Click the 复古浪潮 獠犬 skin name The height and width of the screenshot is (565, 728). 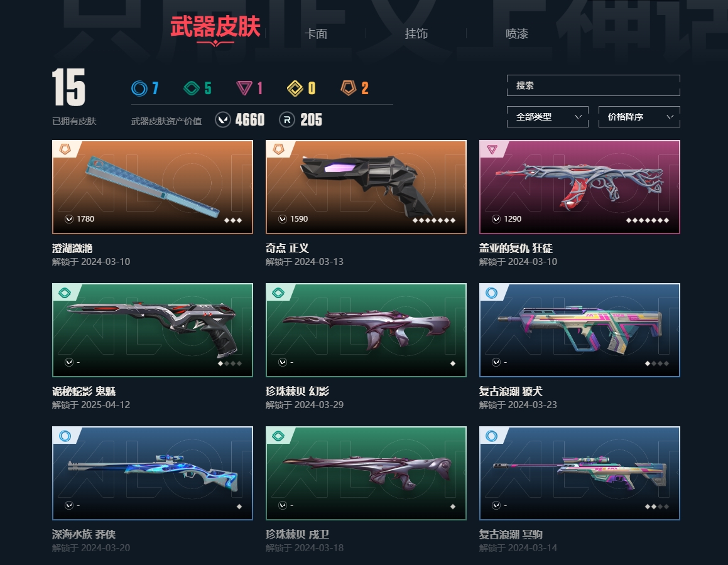(x=511, y=392)
